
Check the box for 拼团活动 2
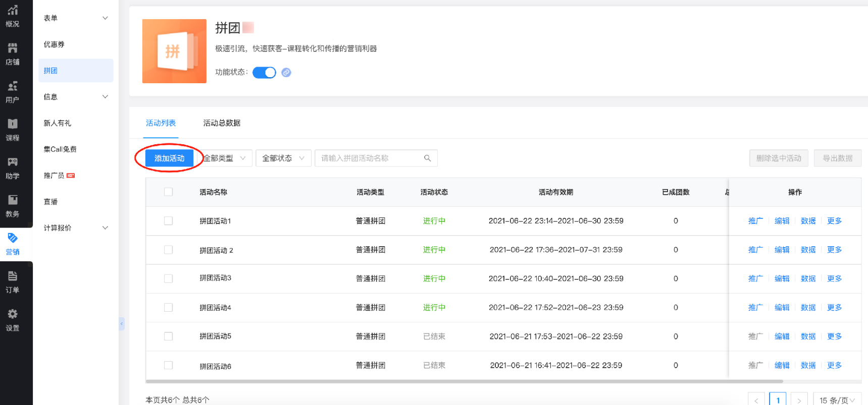tap(169, 250)
